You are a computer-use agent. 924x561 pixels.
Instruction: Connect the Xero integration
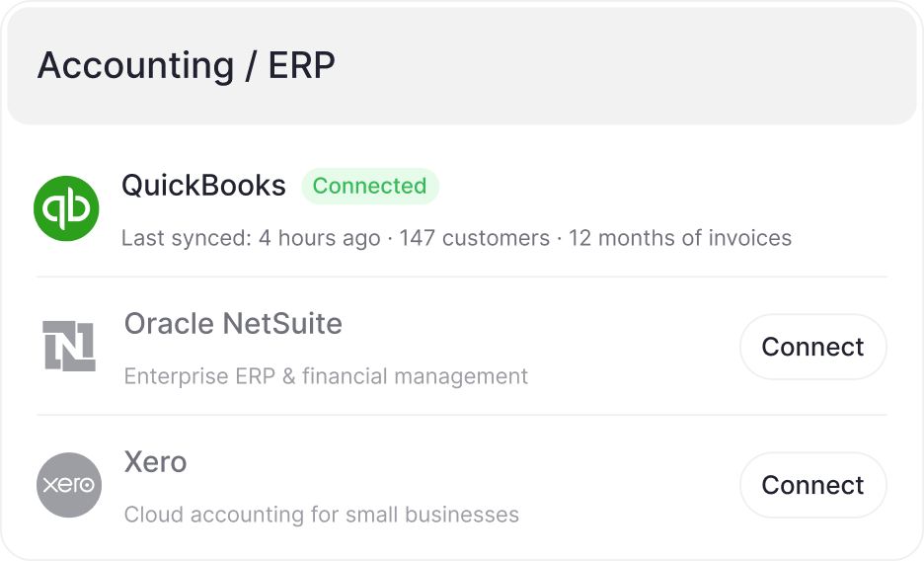click(812, 485)
